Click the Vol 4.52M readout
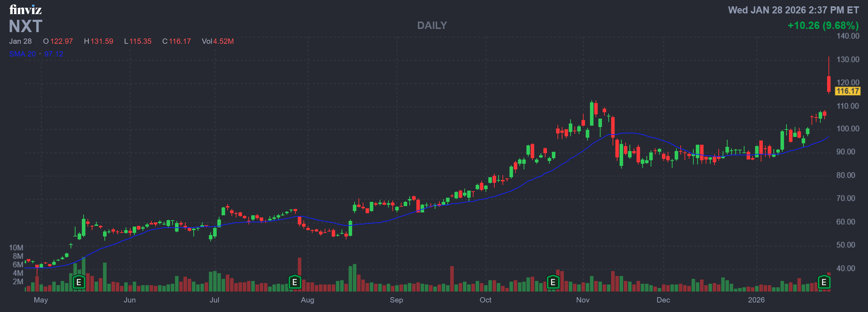This screenshot has height=312, width=868. pyautogui.click(x=217, y=41)
